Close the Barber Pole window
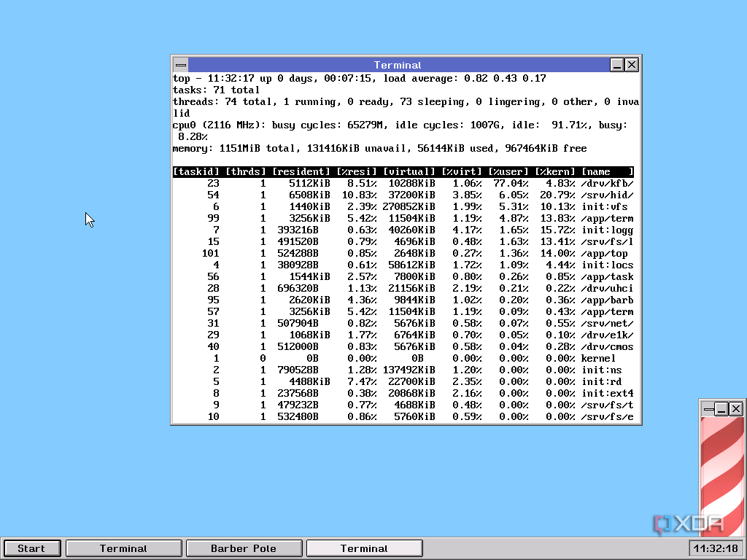747x560 pixels. coord(736,408)
